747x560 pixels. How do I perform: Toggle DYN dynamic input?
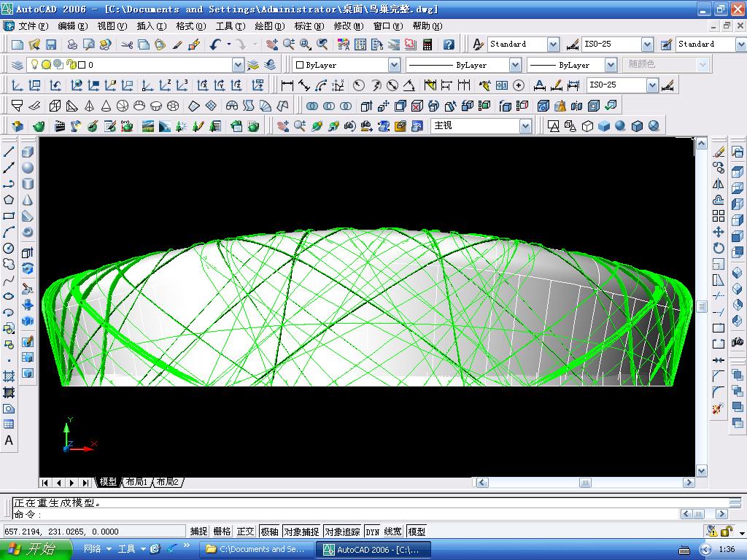373,532
